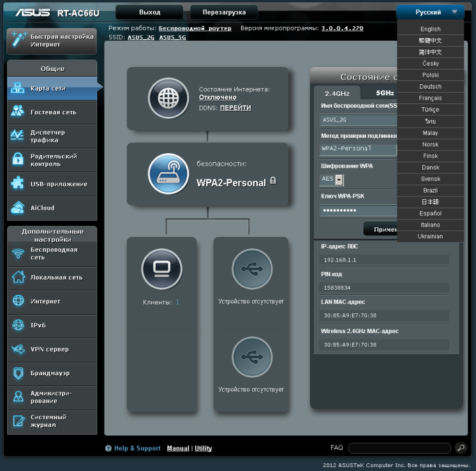Image resolution: width=476 pixels, height=471 pixels.
Task: Click the LAN MAC-адрес value field
Action: pyautogui.click(x=384, y=315)
